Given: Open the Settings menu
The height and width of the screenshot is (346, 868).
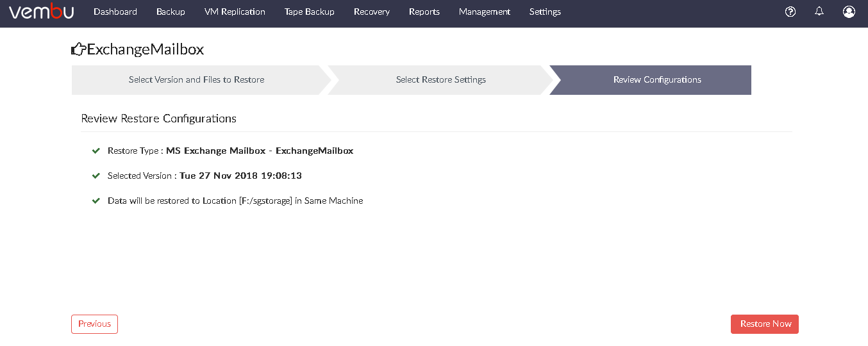Looking at the screenshot, I should (545, 12).
